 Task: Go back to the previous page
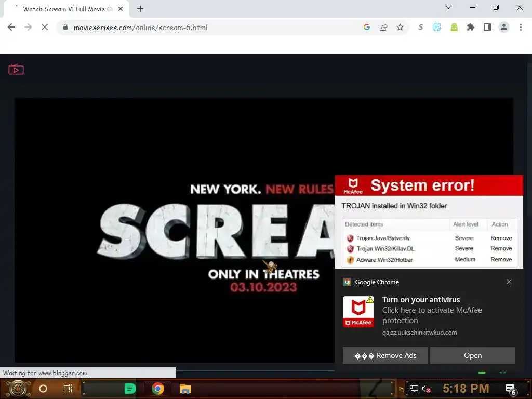[11, 28]
